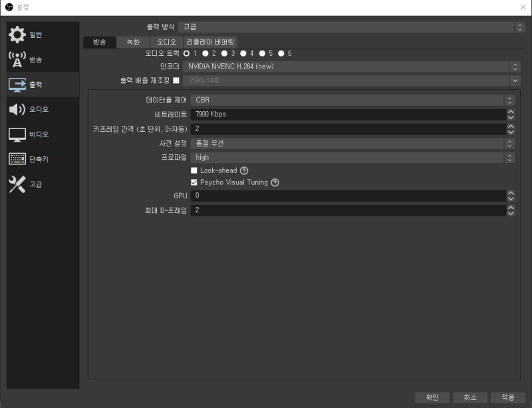The width and height of the screenshot is (532, 408).
Task: Switch to the 녹화 recording tab
Action: 133,42
